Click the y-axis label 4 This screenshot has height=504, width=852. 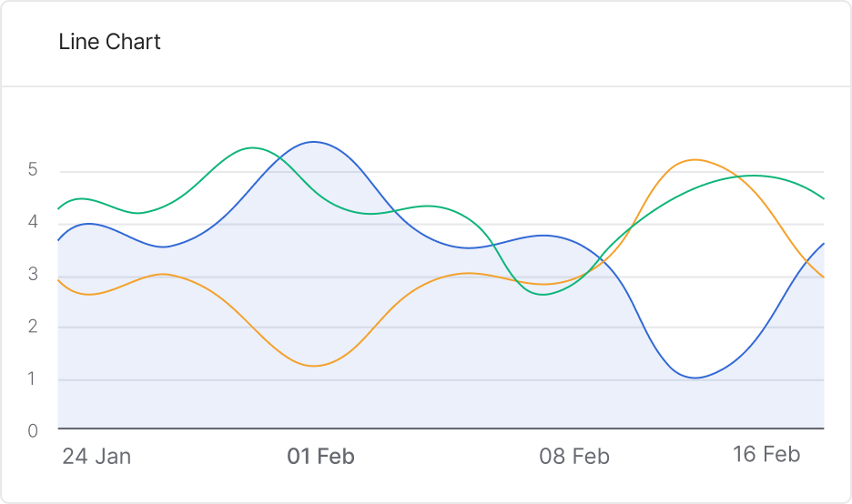point(33,222)
